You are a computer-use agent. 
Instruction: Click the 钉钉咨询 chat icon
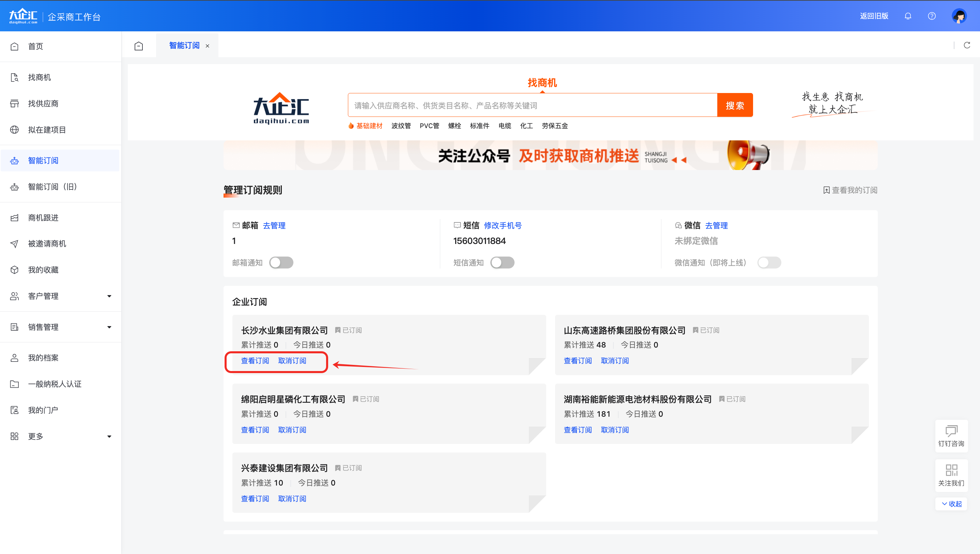951,431
